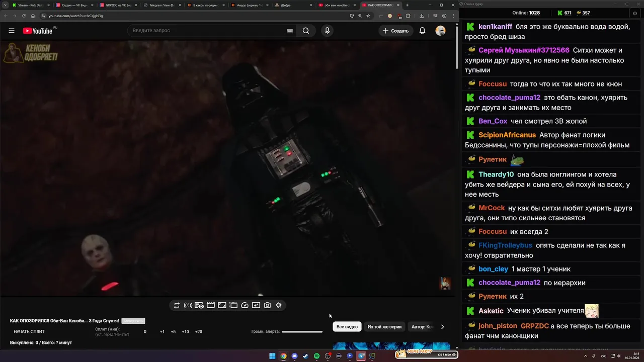
Task: Bookmark this page with the star icon
Action: click(x=368, y=16)
